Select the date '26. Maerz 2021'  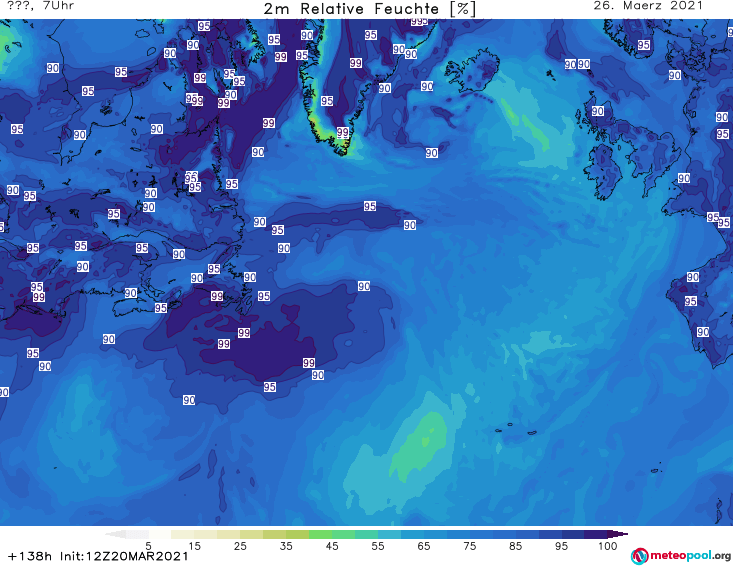point(648,6)
